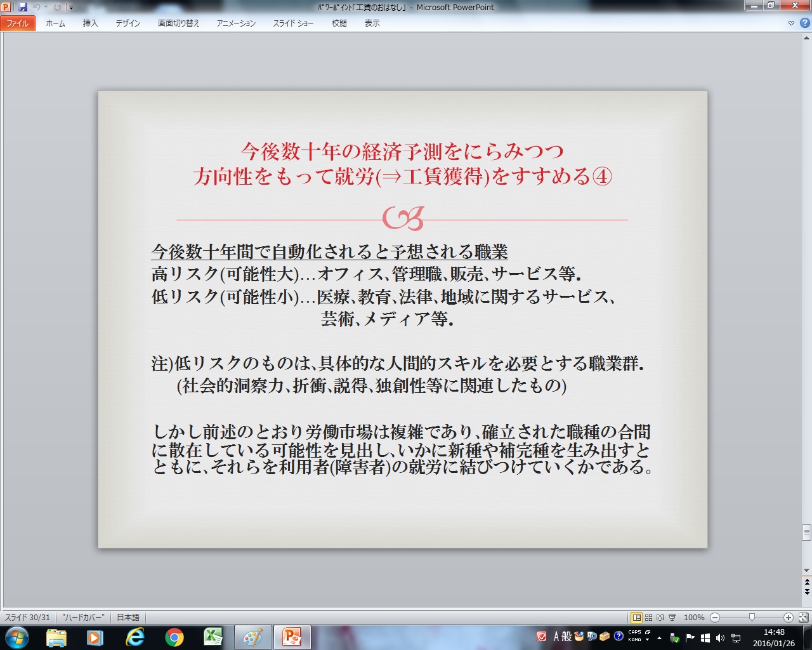Select Normal view button in status bar
Screen dimensions: 812x650
[636, 617]
